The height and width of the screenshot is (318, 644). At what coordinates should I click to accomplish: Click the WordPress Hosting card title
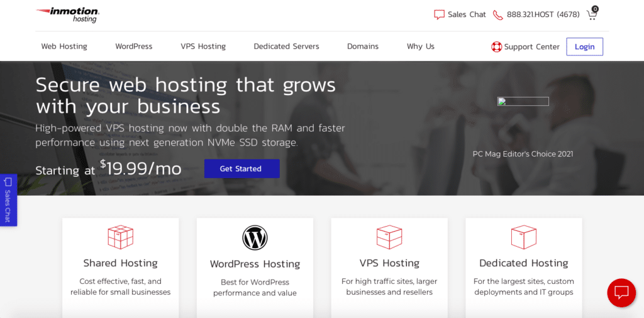coord(255,264)
